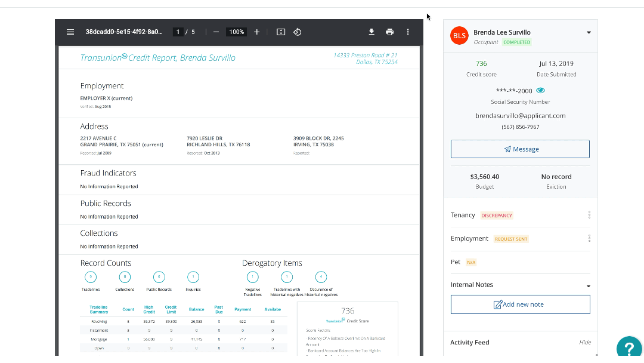Open Employment row options menu
The height and width of the screenshot is (363, 644).
tap(589, 238)
